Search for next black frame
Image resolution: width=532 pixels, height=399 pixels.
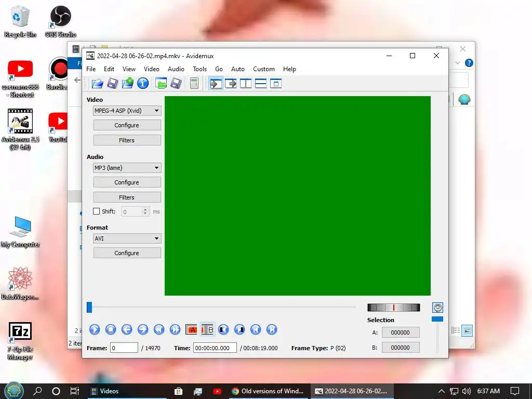click(x=240, y=329)
